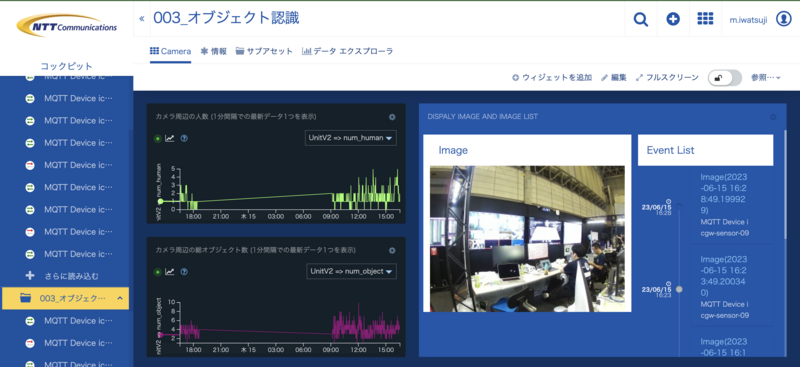Click カメラ周辺の総オブジェクト数 widget title

pos(256,250)
